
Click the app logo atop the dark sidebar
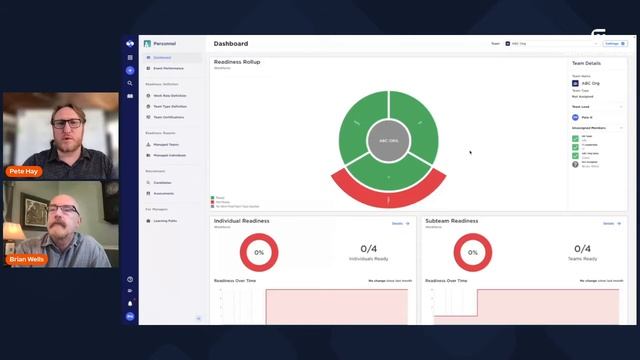(130, 44)
